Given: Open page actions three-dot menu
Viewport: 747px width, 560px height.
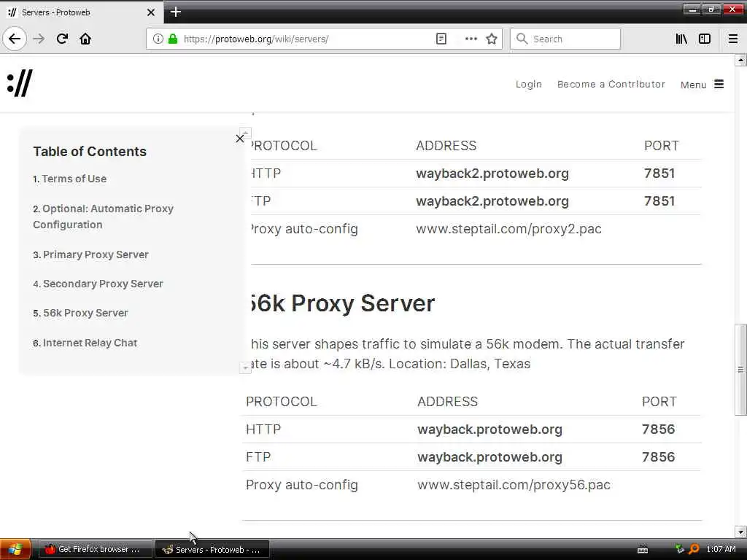Looking at the screenshot, I should point(471,39).
